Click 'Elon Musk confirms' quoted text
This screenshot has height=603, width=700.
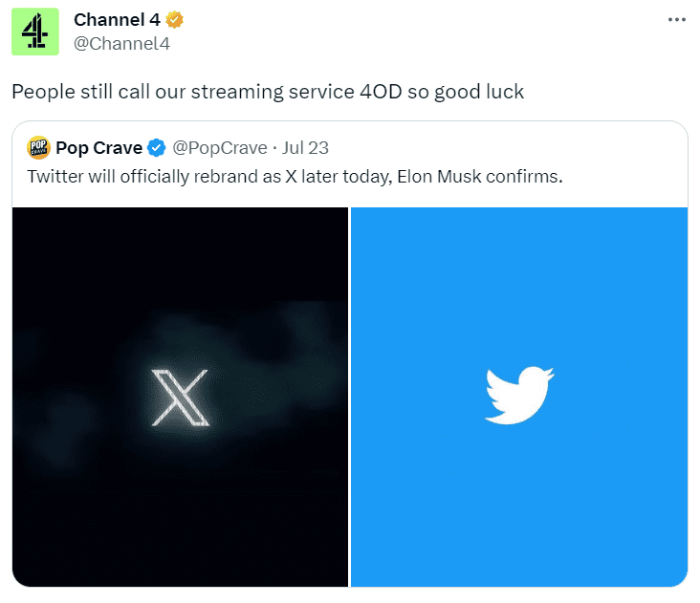[480, 177]
